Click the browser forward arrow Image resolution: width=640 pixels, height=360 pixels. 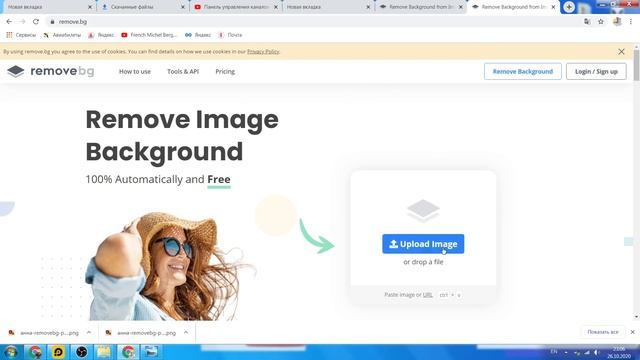tap(22, 22)
